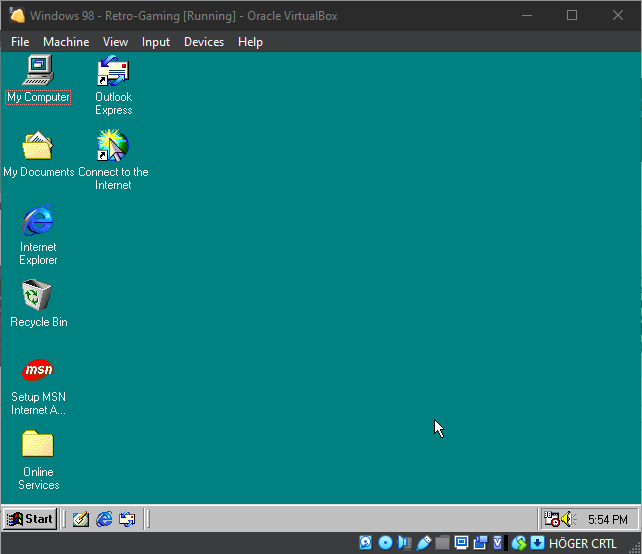642x554 pixels.
Task: Click the Quick Launch toolbar drag handle
Action: pos(63,519)
